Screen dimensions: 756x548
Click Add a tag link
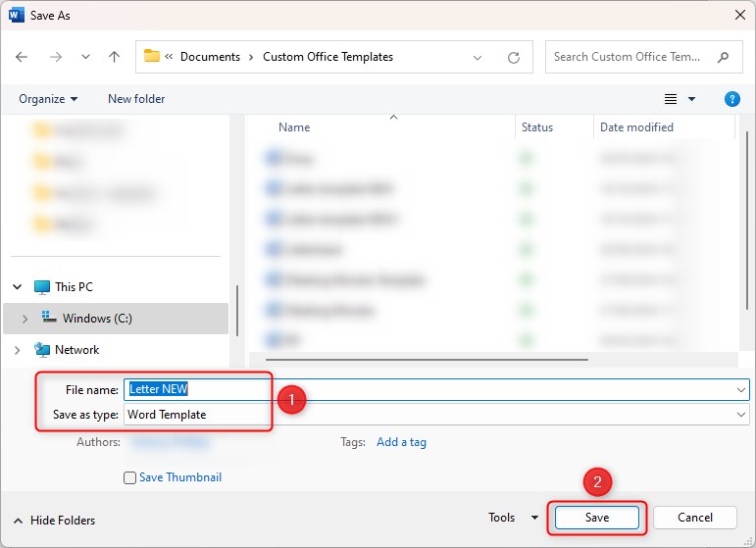click(401, 442)
